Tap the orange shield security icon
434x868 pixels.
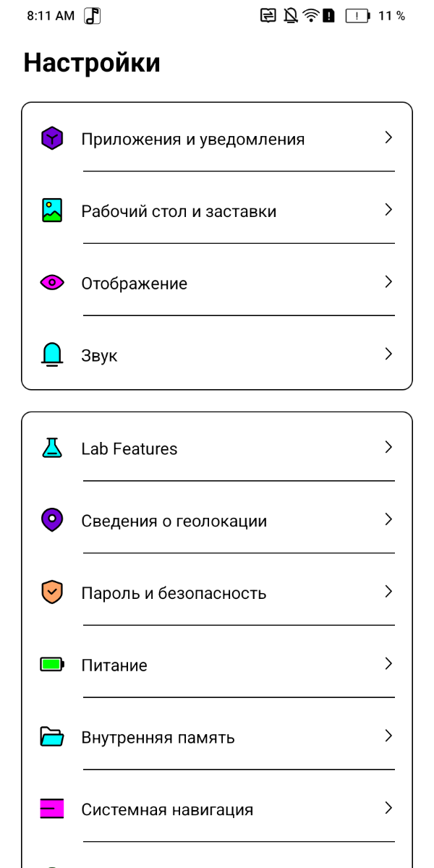click(52, 592)
